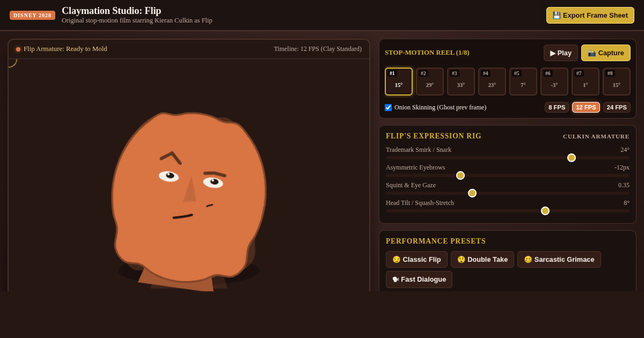644x338 pixels.
Task: Select frame #2 thumbnail at 29°
Action: [430, 82]
